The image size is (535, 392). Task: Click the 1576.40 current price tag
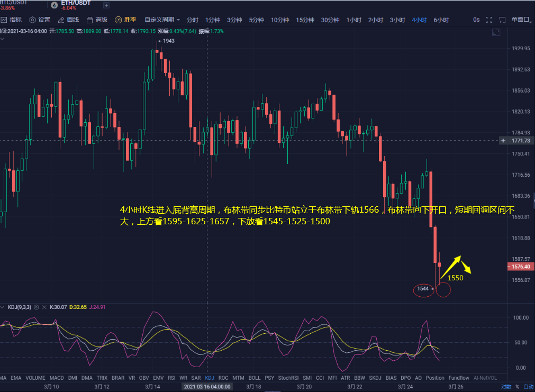click(520, 267)
